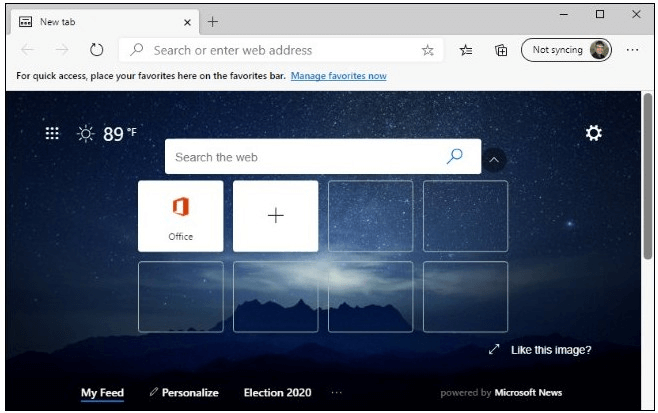The width and height of the screenshot is (658, 413).
Task: Open Settings and more ellipsis menu
Action: coord(632,50)
